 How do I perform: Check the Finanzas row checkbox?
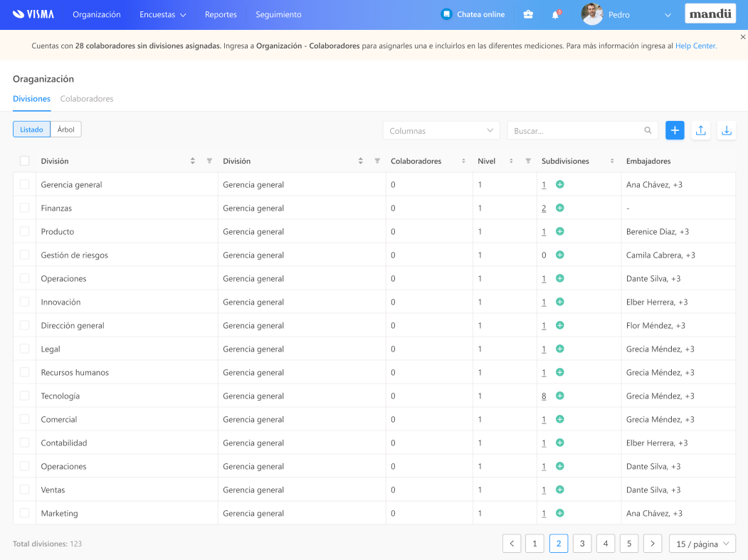(24, 208)
